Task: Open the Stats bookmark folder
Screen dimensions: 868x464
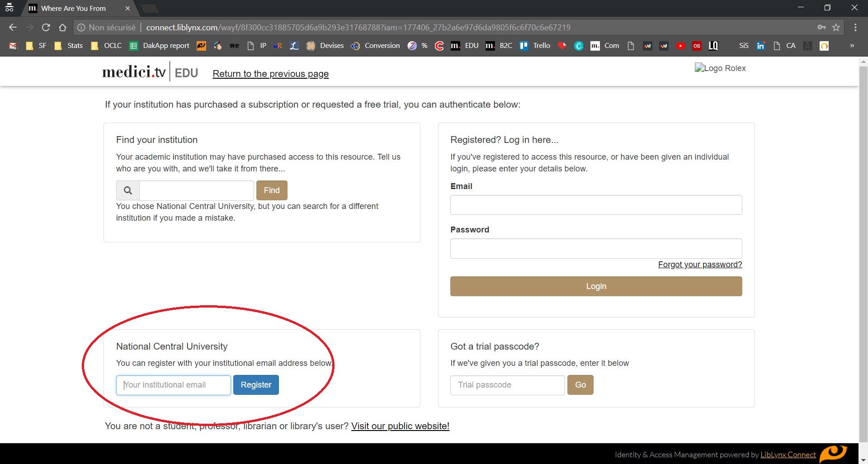Action: (69, 46)
